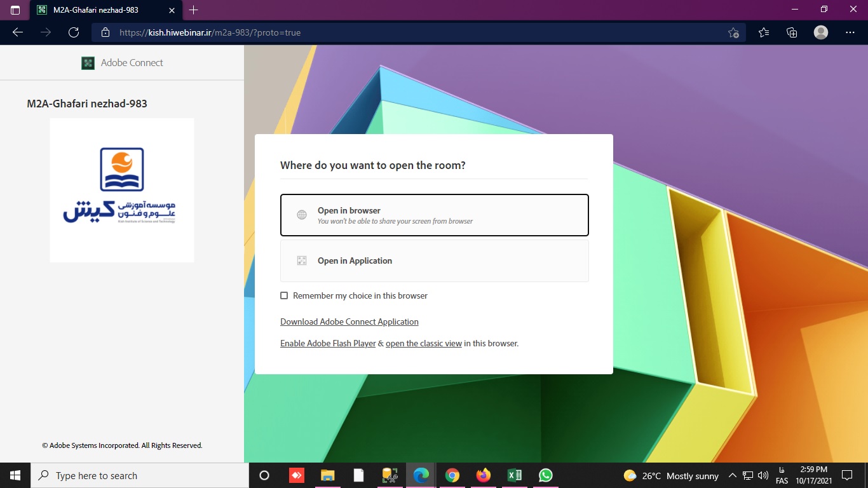Switch to Microsoft Edge on taskbar

pos(421,475)
